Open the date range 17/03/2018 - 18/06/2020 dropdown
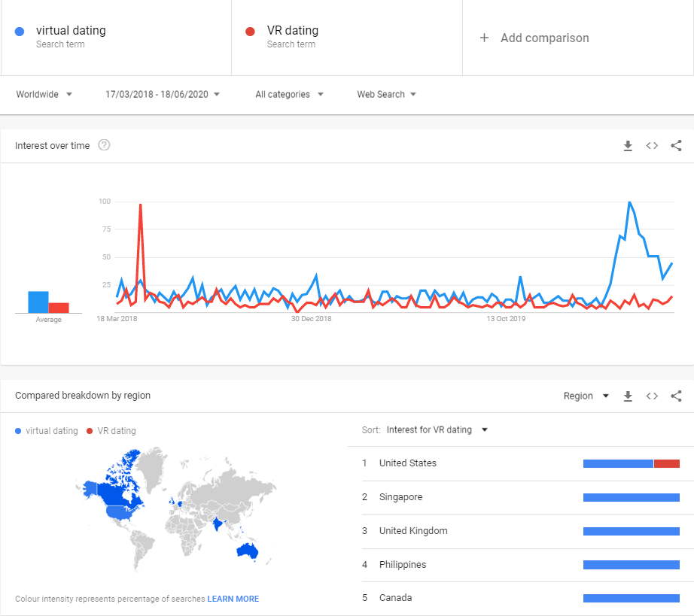 (163, 94)
